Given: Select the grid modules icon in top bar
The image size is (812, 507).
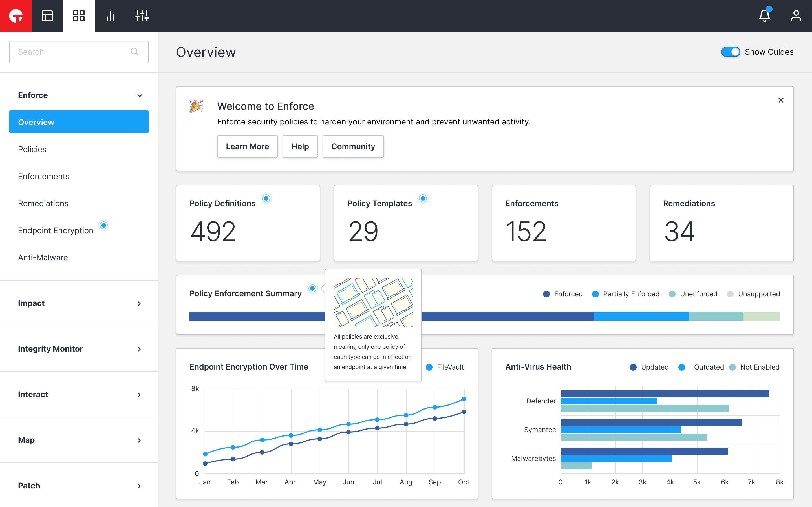Looking at the screenshot, I should tap(79, 16).
